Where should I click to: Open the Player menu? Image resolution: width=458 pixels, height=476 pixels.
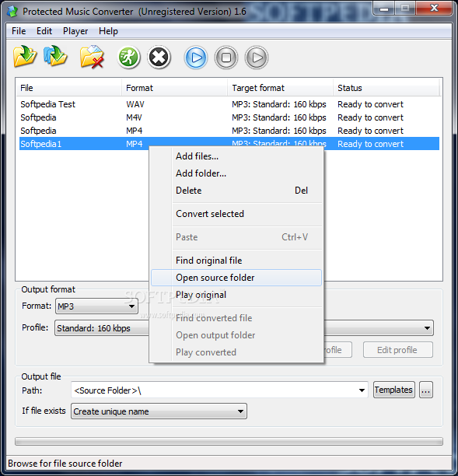pyautogui.click(x=75, y=31)
